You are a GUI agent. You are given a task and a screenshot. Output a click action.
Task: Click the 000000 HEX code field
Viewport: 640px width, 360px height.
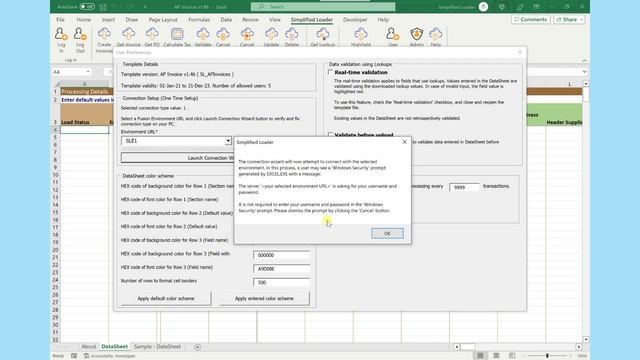coord(282,255)
